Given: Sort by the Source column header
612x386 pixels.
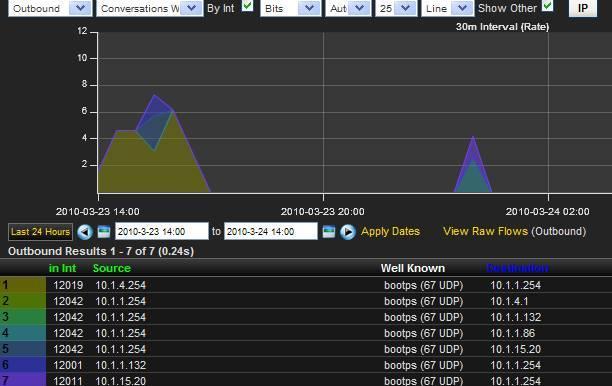Looking at the screenshot, I should [x=112, y=268].
